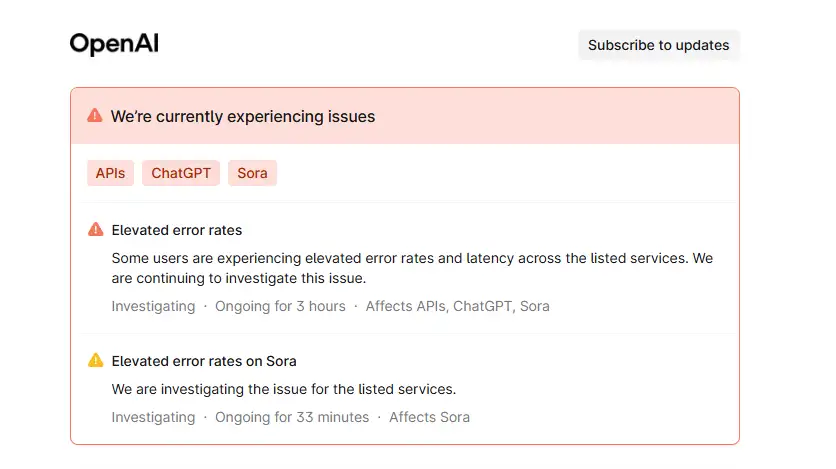Click the red alert icon beside Elevated error rates
This screenshot has width=836, height=469.
96,230
